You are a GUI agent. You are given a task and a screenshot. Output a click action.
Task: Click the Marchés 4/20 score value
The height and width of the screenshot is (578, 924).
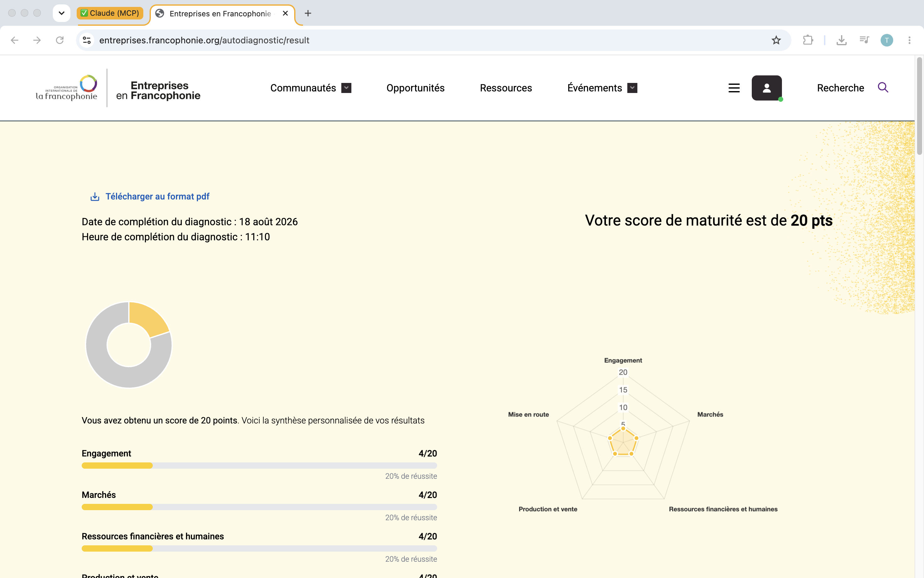[x=427, y=495]
